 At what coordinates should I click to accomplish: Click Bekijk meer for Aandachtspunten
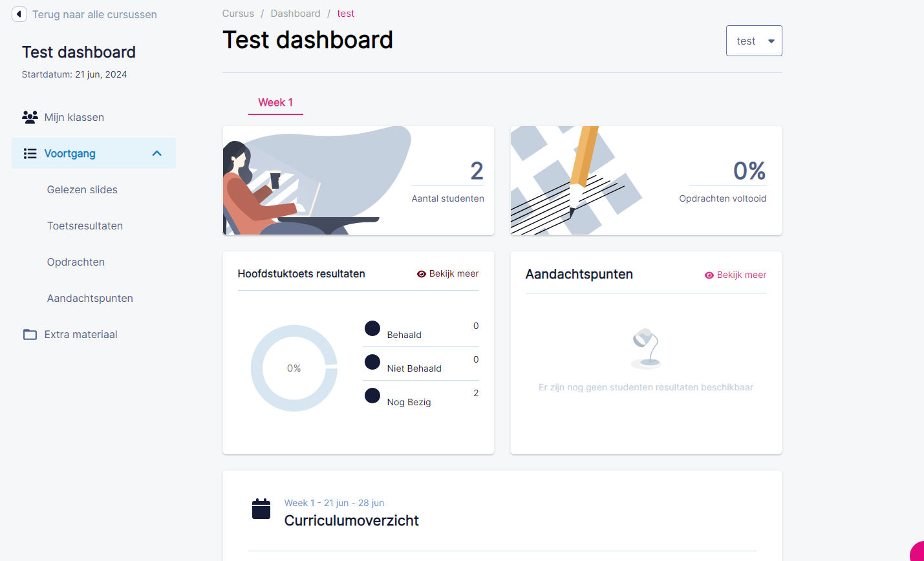coord(735,275)
